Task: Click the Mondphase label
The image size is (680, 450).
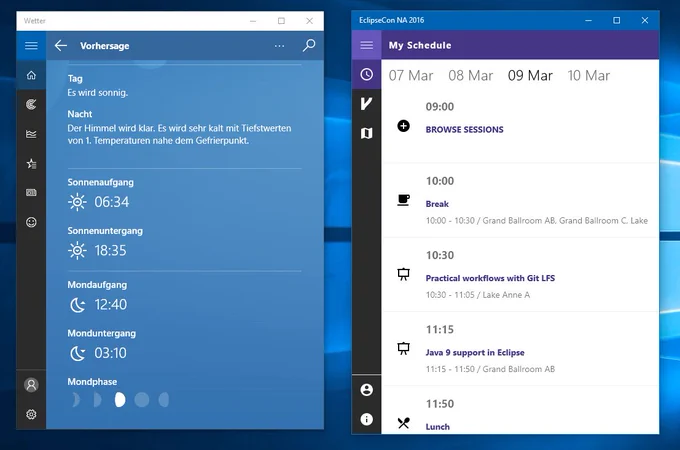Action: (x=92, y=382)
